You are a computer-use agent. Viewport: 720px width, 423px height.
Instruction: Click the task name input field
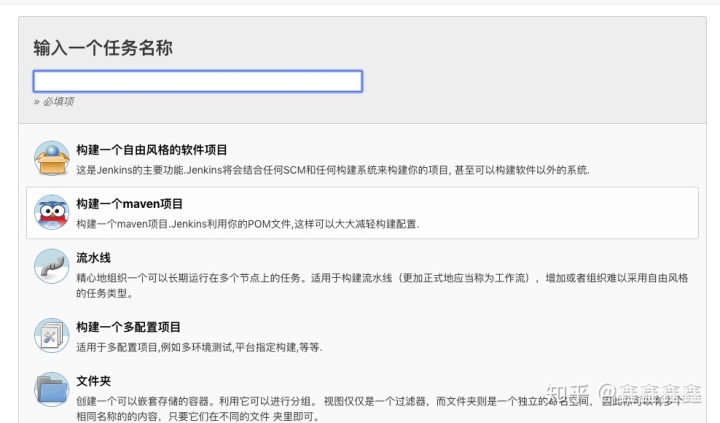coord(197,81)
